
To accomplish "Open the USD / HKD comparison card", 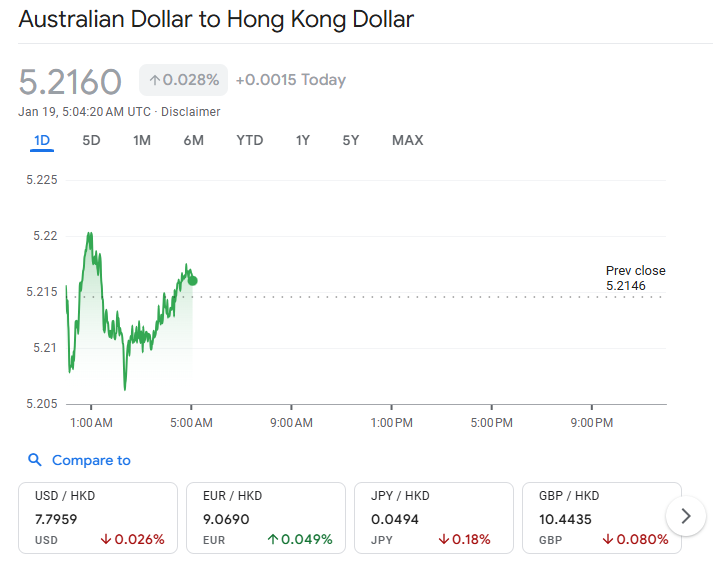I will pos(98,517).
